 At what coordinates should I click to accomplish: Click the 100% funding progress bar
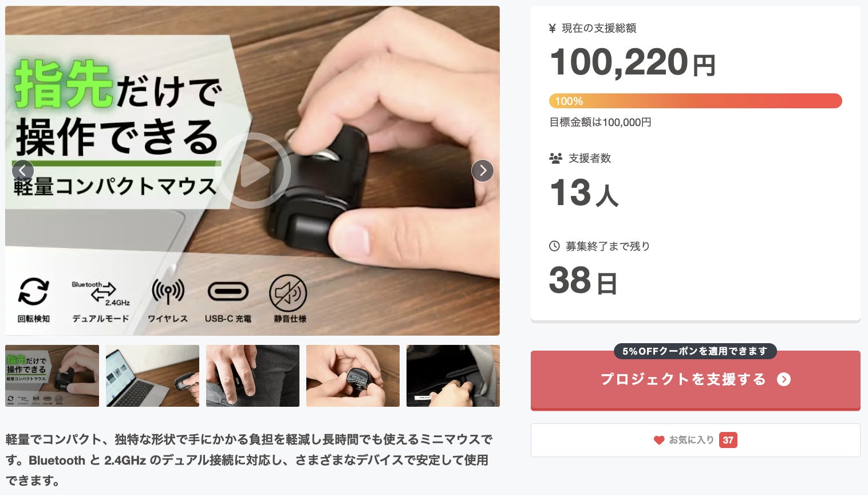coord(695,101)
